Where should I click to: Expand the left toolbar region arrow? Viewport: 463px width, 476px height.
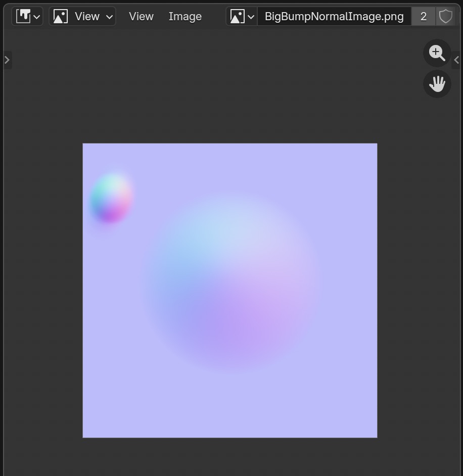7,60
